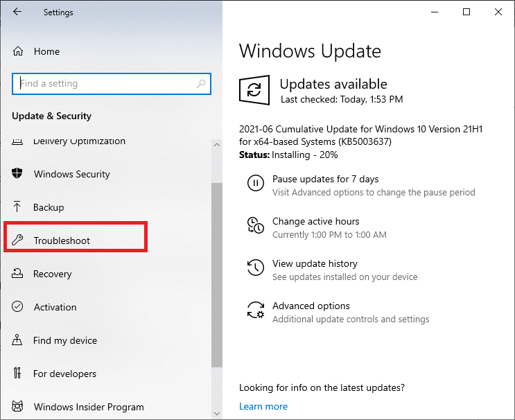Click the pause updates circle icon
This screenshot has height=420, width=515.
(256, 183)
